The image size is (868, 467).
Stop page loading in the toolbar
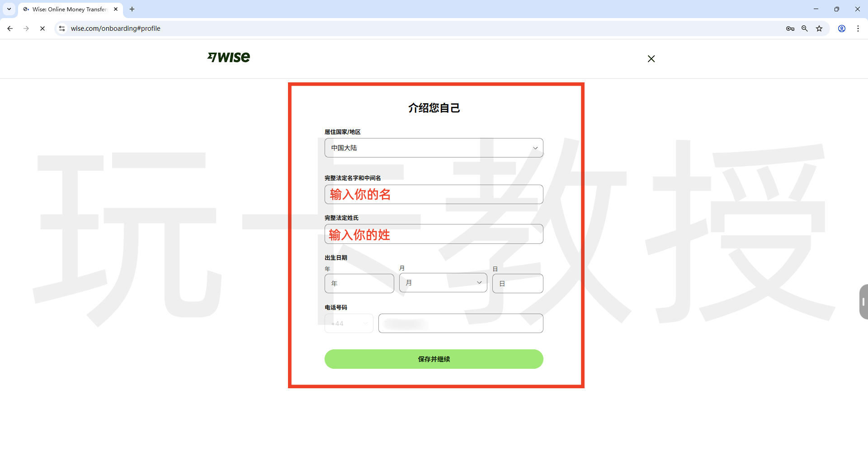tap(42, 29)
